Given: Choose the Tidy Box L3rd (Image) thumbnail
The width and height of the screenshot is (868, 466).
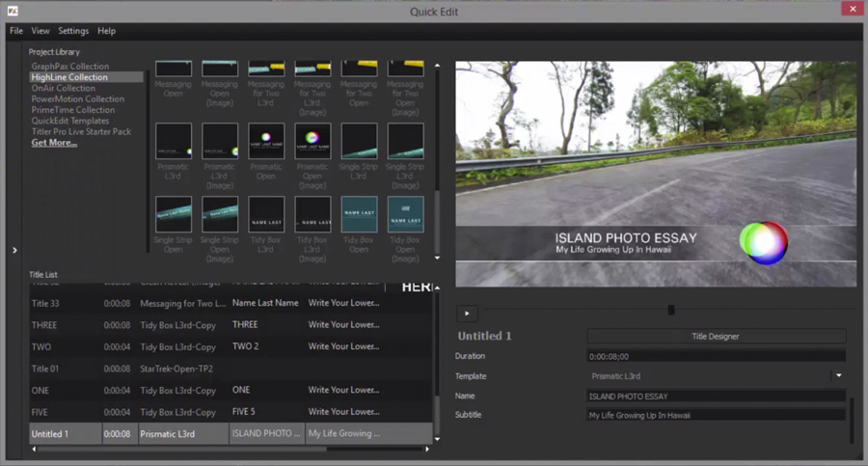Looking at the screenshot, I should [312, 214].
